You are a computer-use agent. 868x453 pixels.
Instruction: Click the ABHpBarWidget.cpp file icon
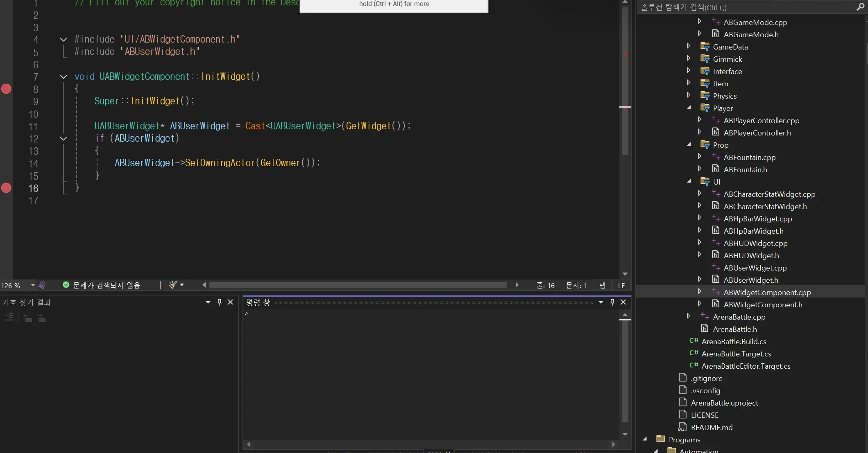coord(716,218)
